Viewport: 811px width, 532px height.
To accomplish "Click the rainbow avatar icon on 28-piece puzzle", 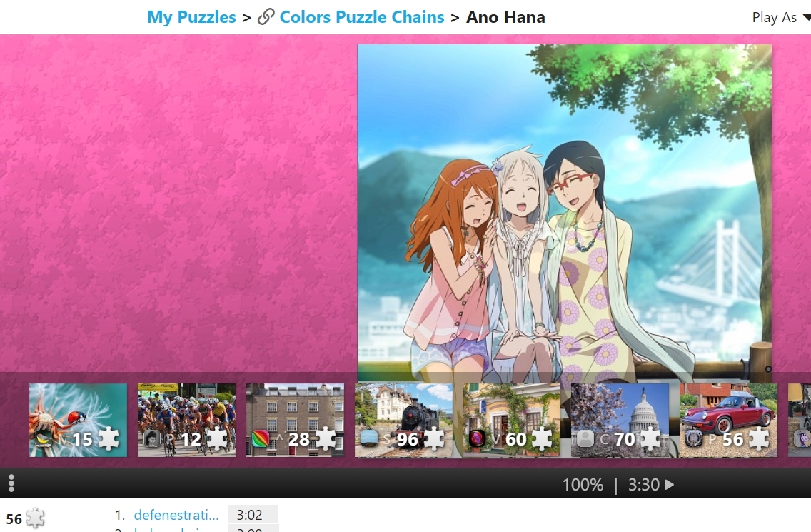I will (260, 439).
